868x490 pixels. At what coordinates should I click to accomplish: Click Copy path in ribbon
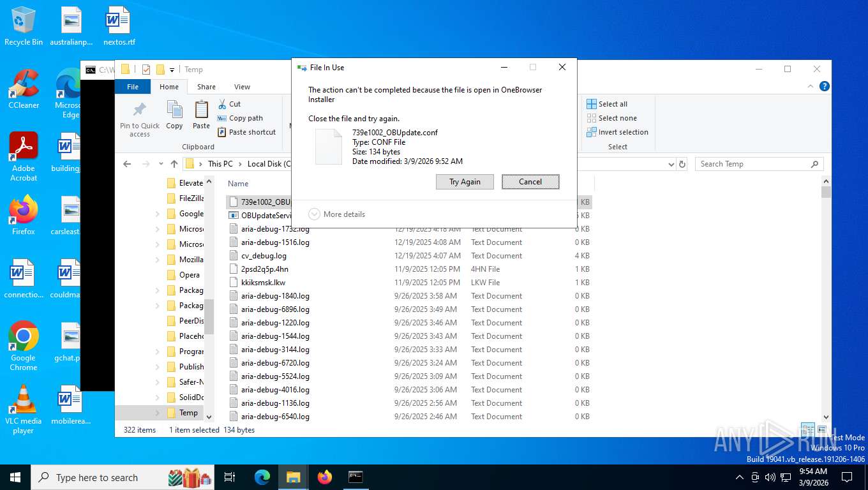[240, 118]
